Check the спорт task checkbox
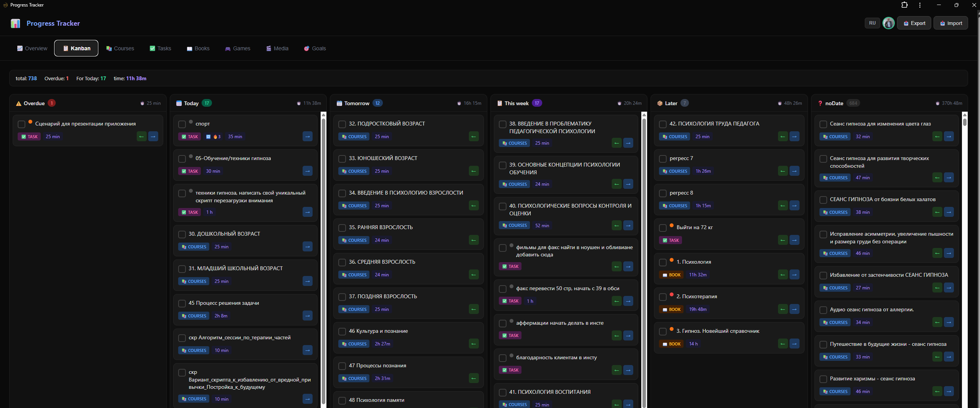This screenshot has width=980, height=408. pos(182,124)
